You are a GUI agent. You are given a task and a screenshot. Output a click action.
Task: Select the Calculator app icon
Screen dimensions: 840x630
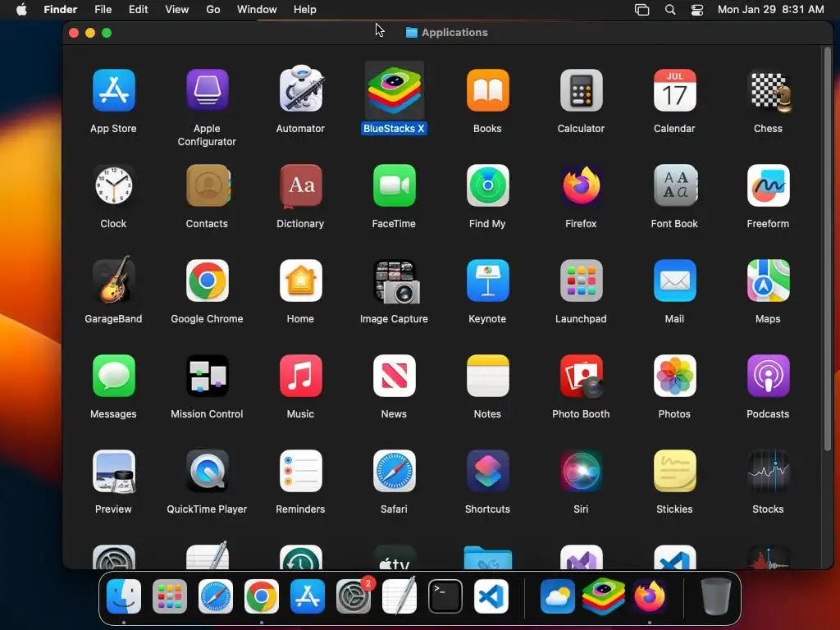tap(581, 90)
